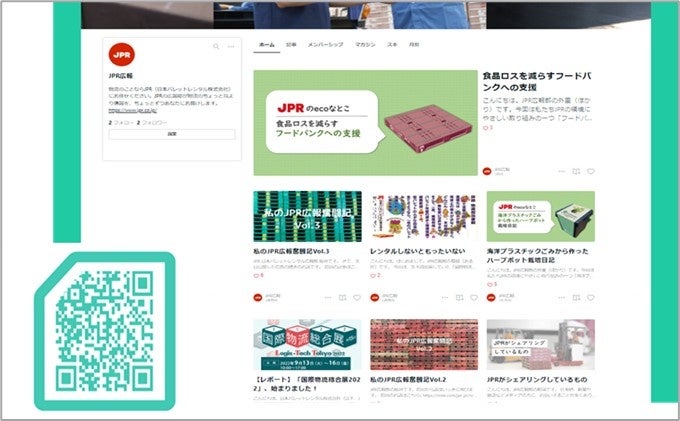The width and height of the screenshot is (680, 421).
Task: Click the ハーブポット栽培日記 green thumbnail
Action: (541, 216)
